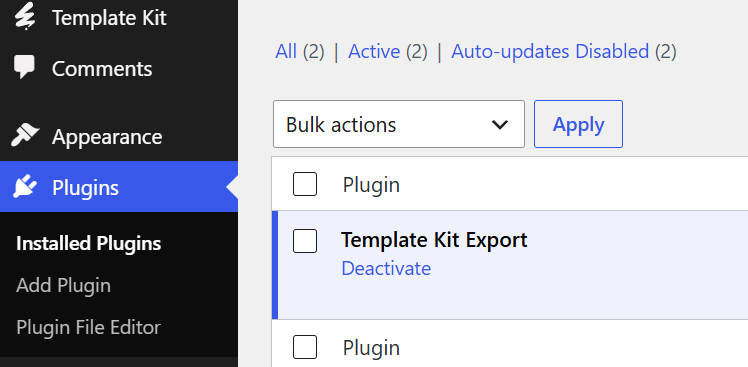748x367 pixels.
Task: Open the Add Plugin submenu item
Action: [x=63, y=285]
